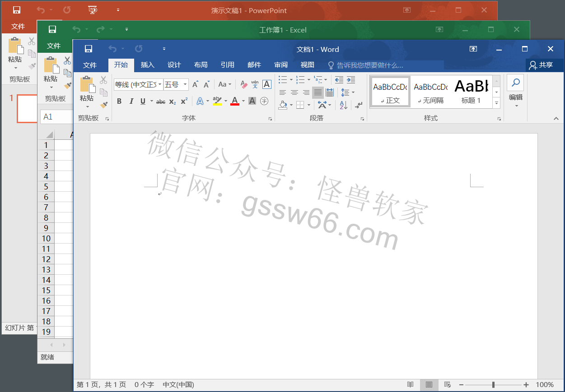This screenshot has width=565, height=392.
Task: Pick the Format Painter brush in Word
Action: (x=104, y=105)
